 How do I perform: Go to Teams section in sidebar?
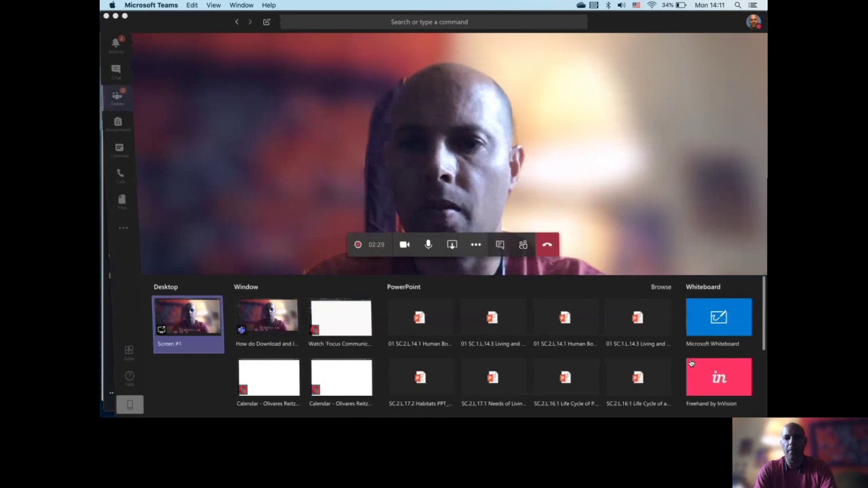pos(117,98)
